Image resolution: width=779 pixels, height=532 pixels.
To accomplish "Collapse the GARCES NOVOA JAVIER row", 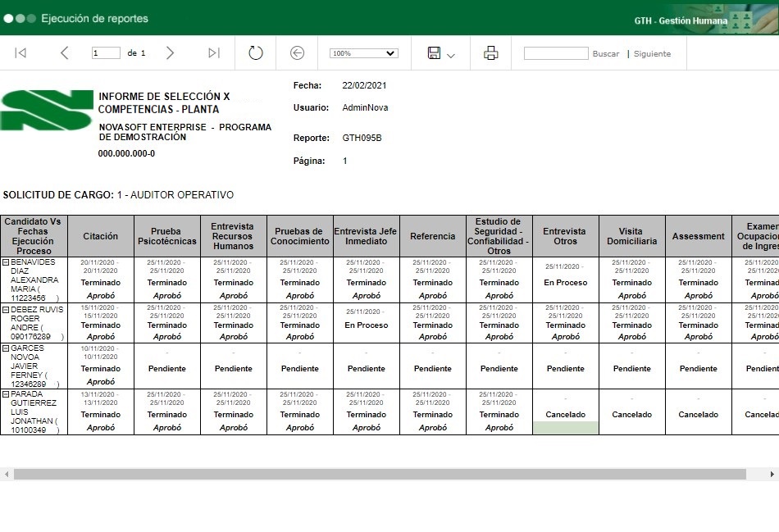I will [6, 348].
